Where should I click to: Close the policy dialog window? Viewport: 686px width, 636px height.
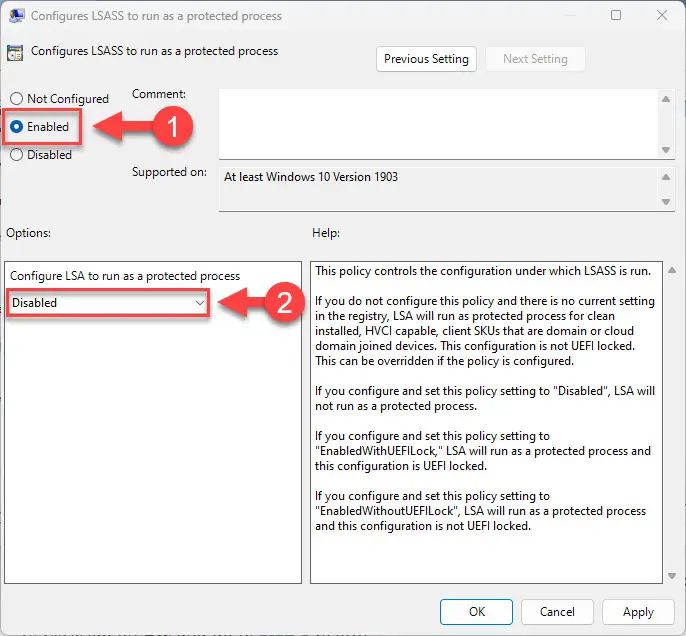click(x=662, y=15)
